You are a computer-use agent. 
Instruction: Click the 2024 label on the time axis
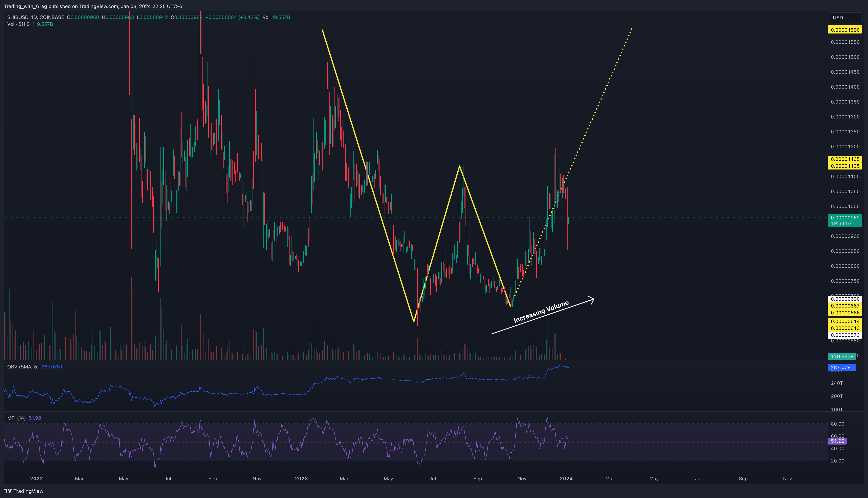(566, 478)
